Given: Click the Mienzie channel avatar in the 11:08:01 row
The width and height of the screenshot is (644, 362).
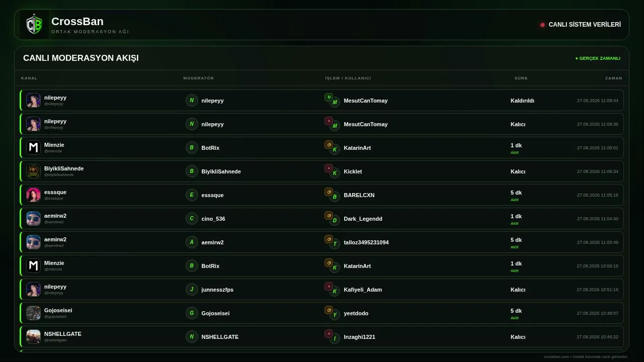Looking at the screenshot, I should (33, 148).
